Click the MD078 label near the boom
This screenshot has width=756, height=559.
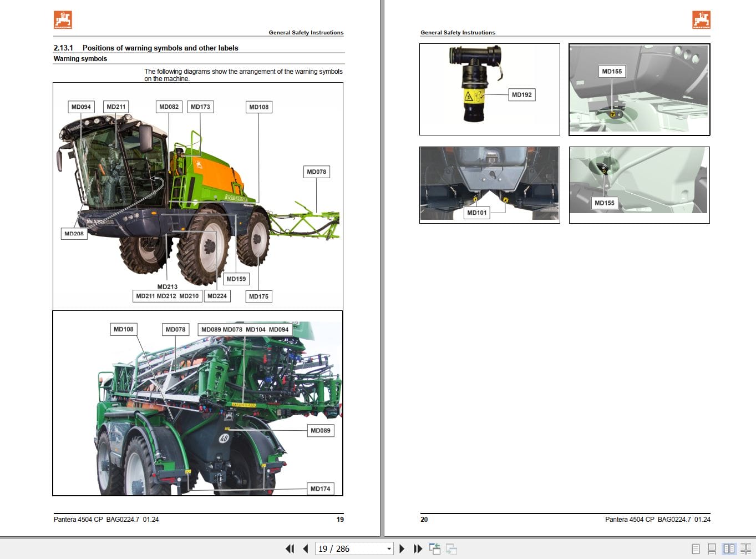coord(317,172)
